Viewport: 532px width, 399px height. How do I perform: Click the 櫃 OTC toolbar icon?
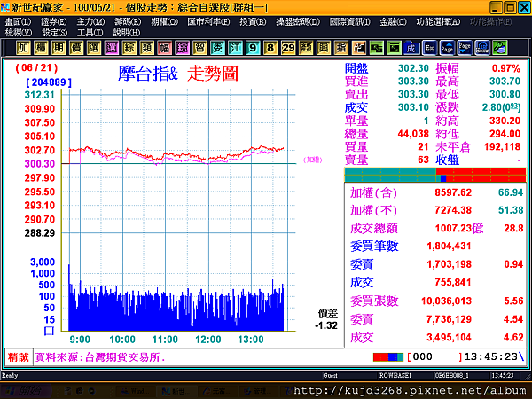point(41,48)
